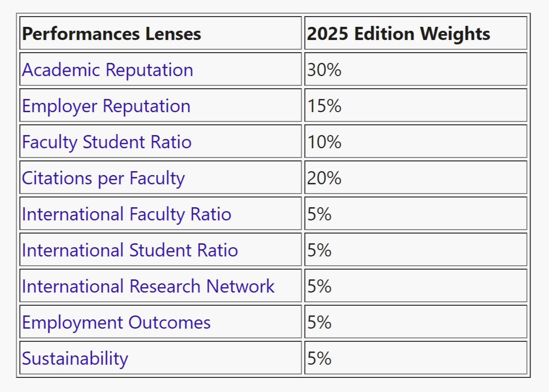Click the 30% weight cell
Screen dimensions: 549x392
point(324,70)
